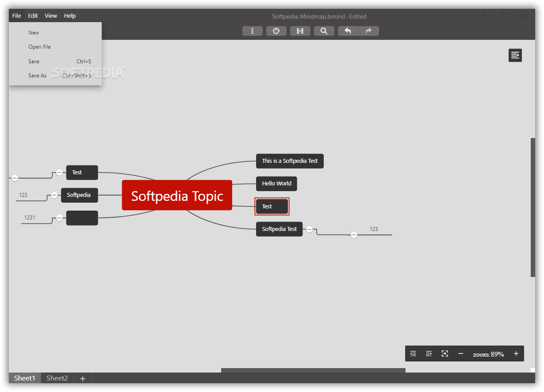Viewport: 544px width, 392px height.
Task: Open the Edit menu
Action: click(33, 15)
